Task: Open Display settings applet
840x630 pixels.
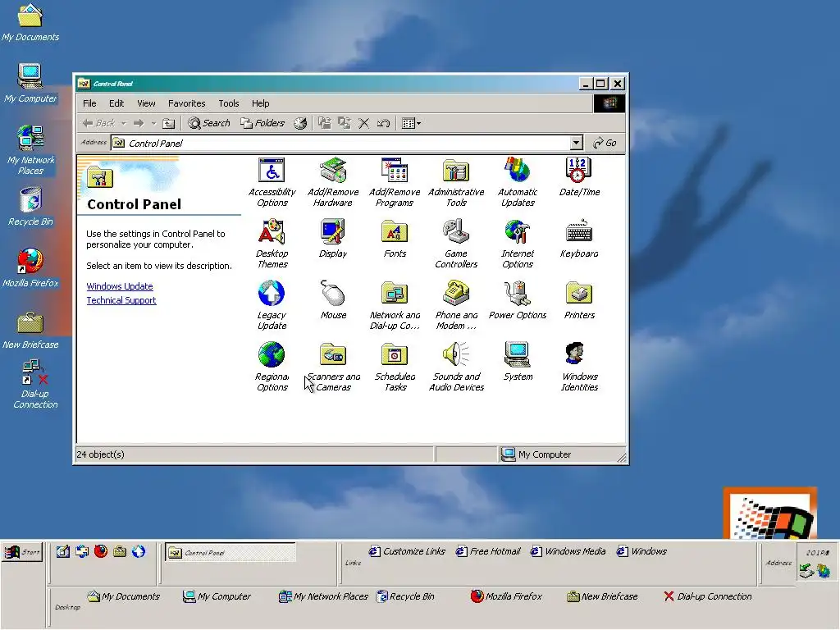Action: pos(333,239)
